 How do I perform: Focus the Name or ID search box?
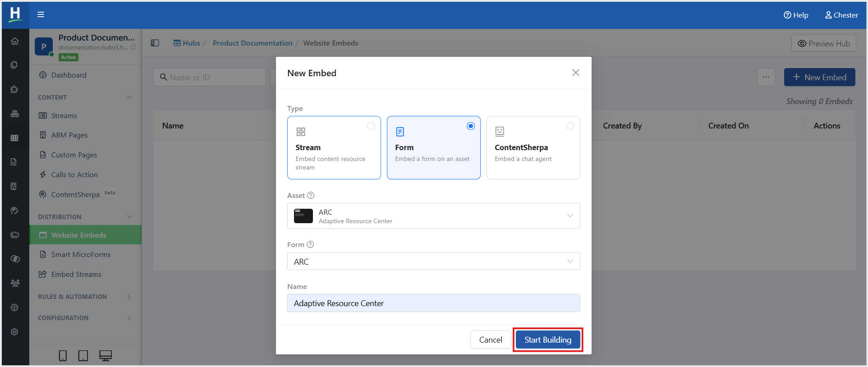pos(210,77)
